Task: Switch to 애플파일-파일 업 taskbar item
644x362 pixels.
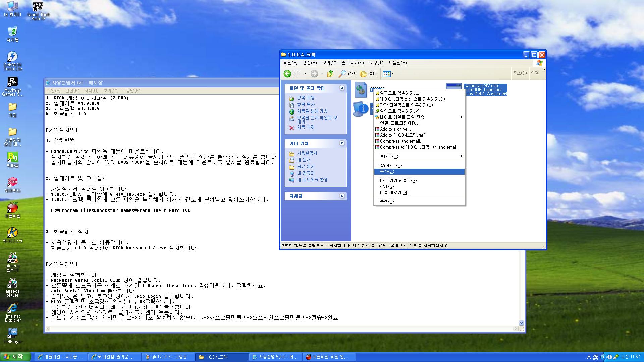Action: [329, 357]
